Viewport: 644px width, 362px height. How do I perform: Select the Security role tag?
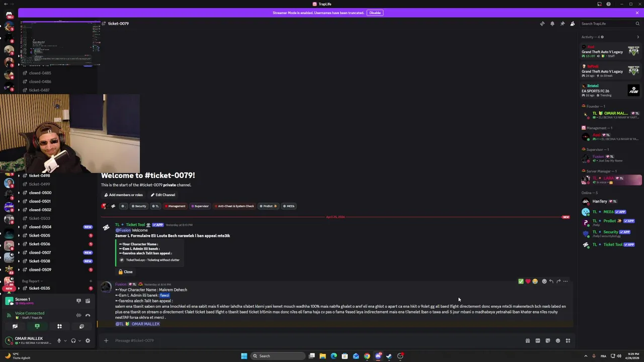[139, 206]
